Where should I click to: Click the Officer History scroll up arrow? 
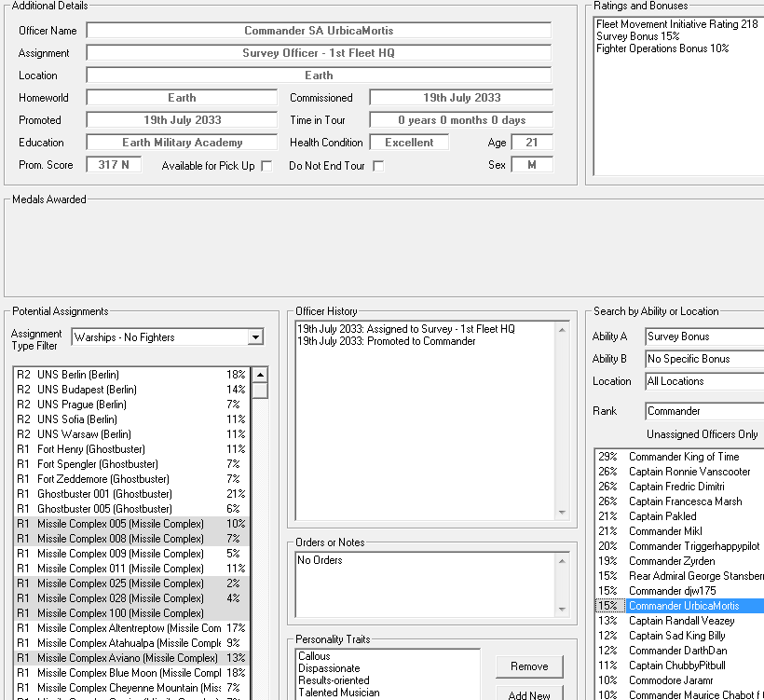[562, 330]
